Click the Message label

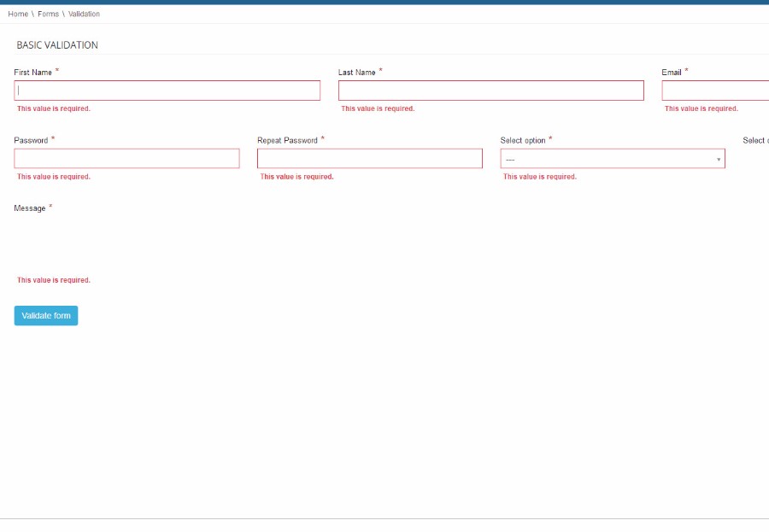click(x=29, y=208)
